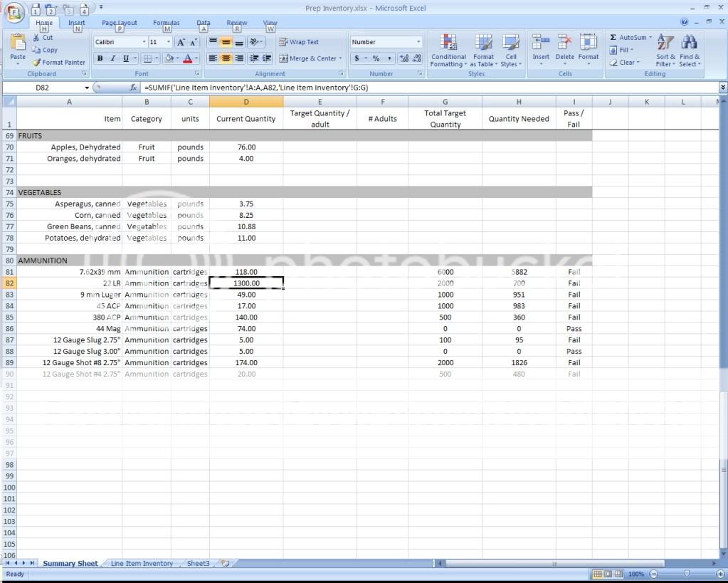The height and width of the screenshot is (583, 728).
Task: Apply Comma Style formatting
Action: pos(389,58)
